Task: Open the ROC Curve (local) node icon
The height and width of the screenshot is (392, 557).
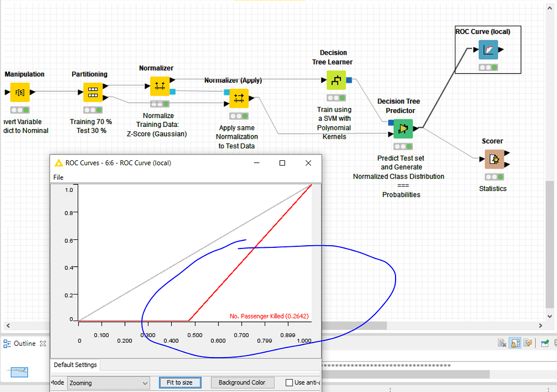Action: pos(488,49)
